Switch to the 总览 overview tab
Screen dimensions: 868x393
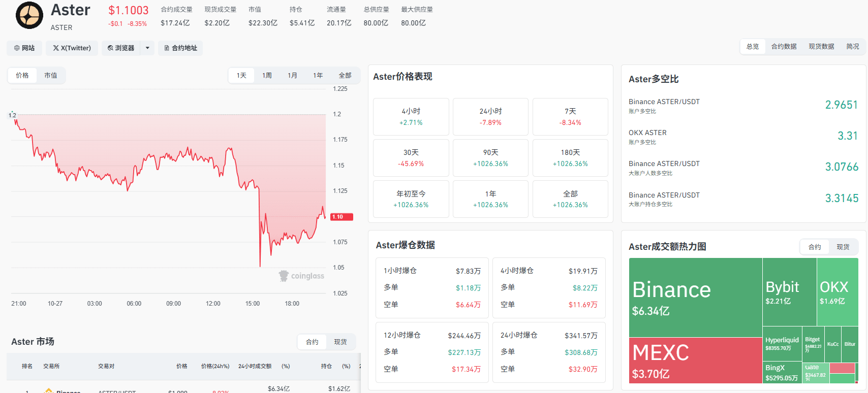coord(753,46)
